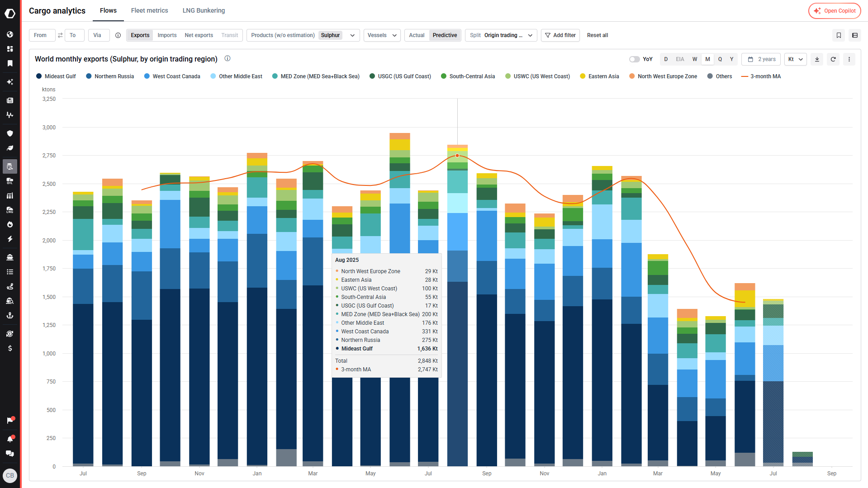
Task: Open the AI sparkle icon in sidebar
Action: click(x=10, y=82)
